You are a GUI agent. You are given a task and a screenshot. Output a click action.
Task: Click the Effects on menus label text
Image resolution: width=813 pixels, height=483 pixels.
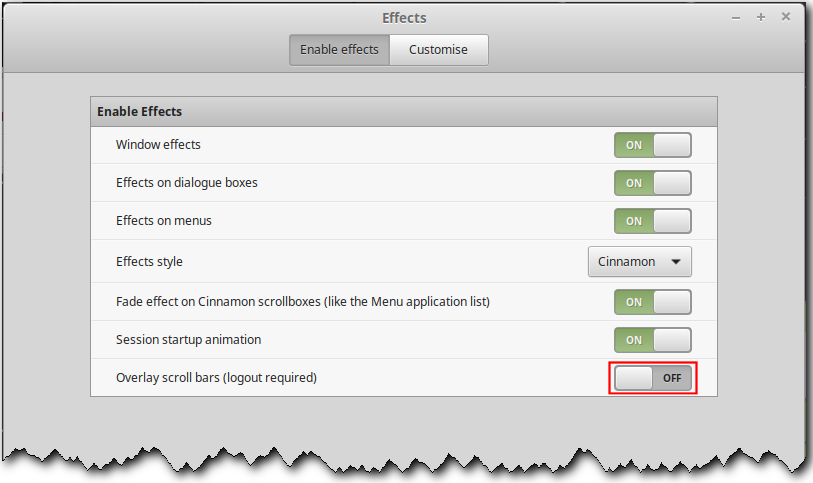pos(164,221)
